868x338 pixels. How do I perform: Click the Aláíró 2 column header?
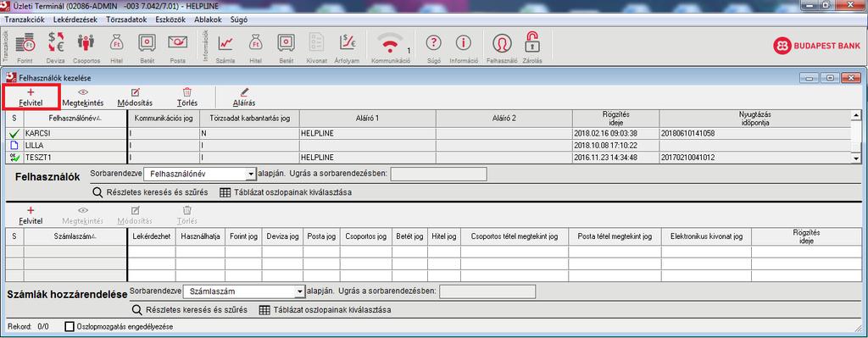click(504, 119)
